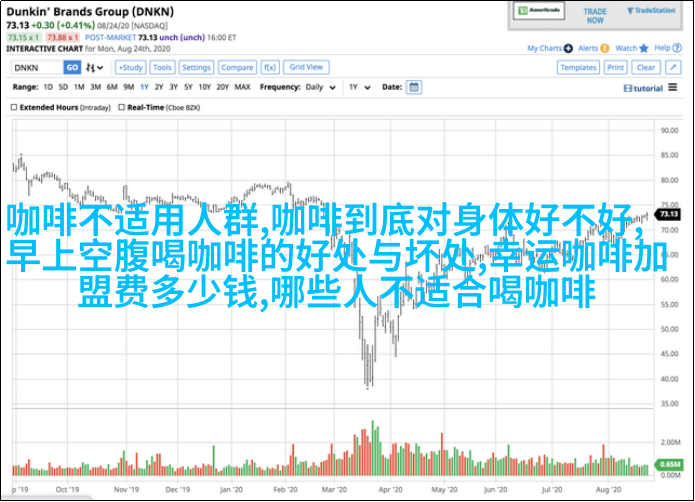Click the Help question mark icon
The image size is (695, 502).
click(x=677, y=48)
